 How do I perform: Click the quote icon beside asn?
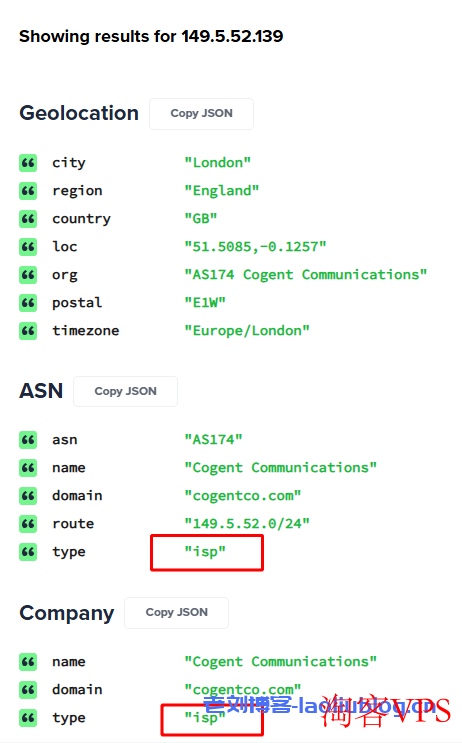point(28,440)
